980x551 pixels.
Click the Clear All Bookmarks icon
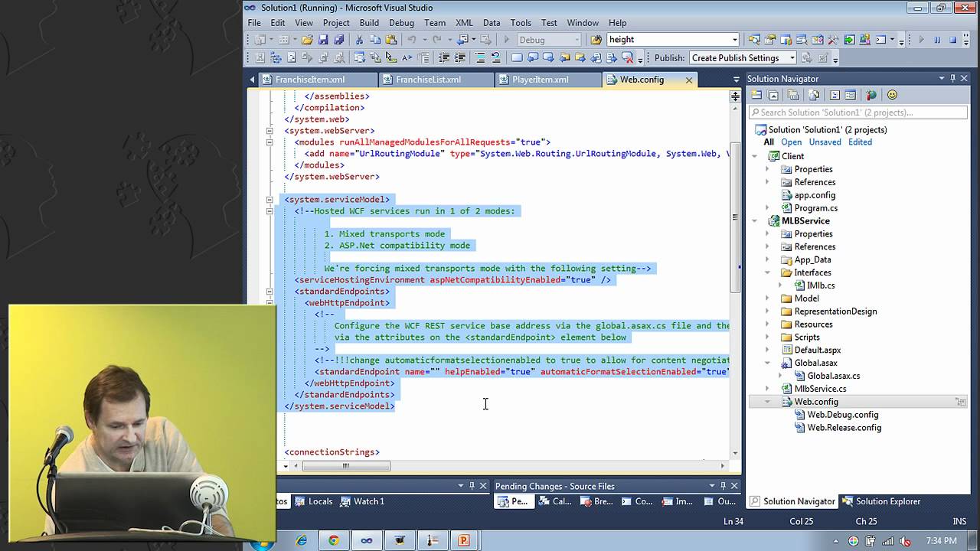pos(627,57)
